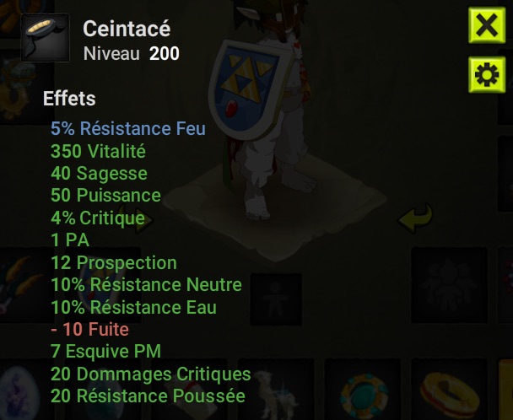Click the 5% Résistance Feu effect line
Image resolution: width=513 pixels, height=420 pixels.
coord(128,128)
